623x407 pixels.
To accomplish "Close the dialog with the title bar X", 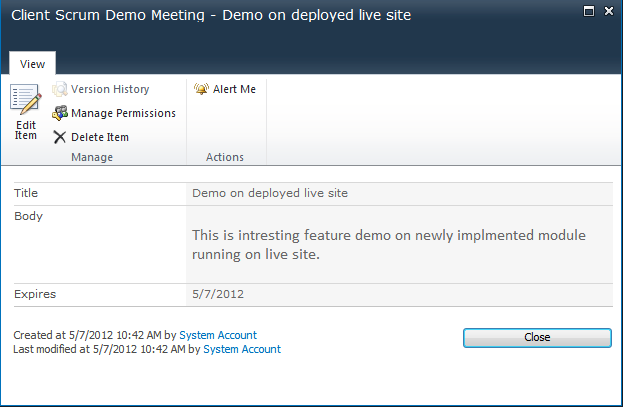I will click(x=605, y=10).
